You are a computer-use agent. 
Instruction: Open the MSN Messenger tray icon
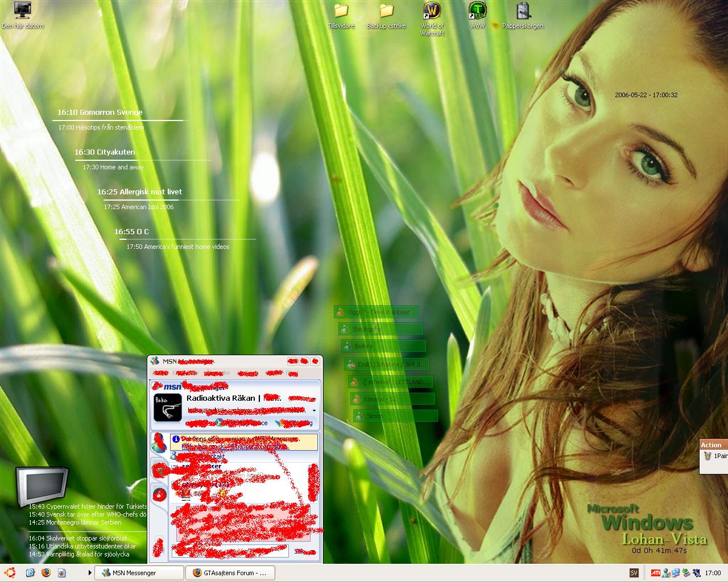pos(665,573)
